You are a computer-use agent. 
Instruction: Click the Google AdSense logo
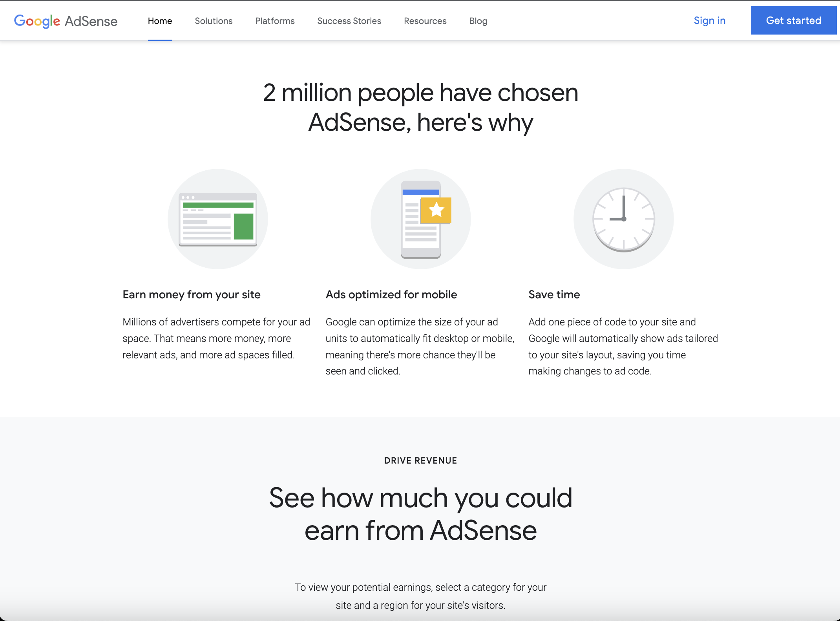tap(65, 21)
